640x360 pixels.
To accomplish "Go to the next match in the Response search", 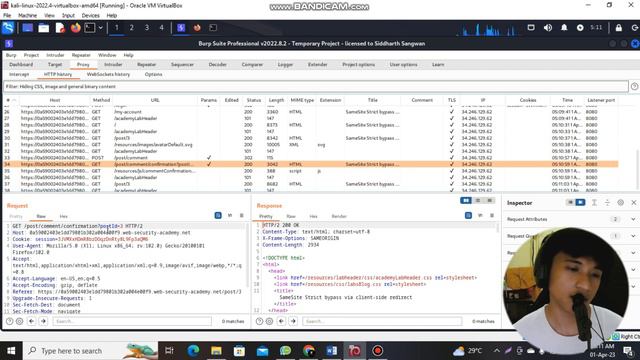I will 293,322.
